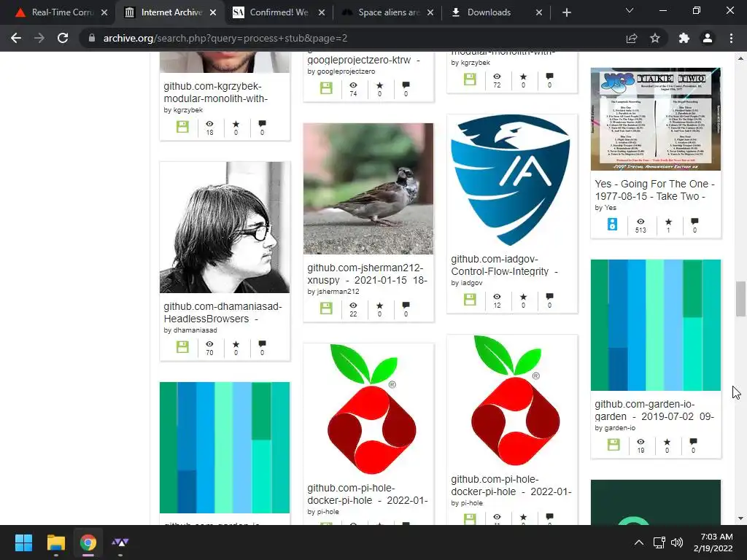Image resolution: width=747 pixels, height=560 pixels.
Task: Click the reviews bubble on the garden-io card with 19 views
Action: tap(693, 441)
